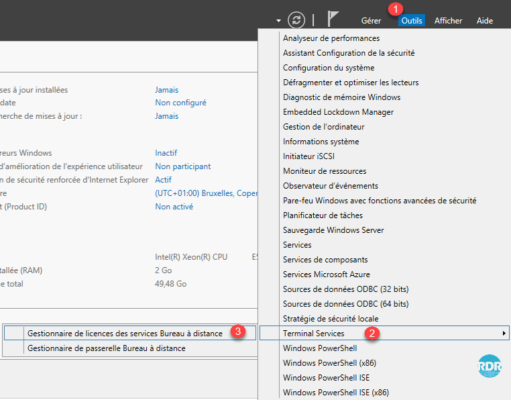The height and width of the screenshot is (400, 511).
Task: Click the UTC+01:00 Bruxelles time zone link
Action: tap(206, 193)
